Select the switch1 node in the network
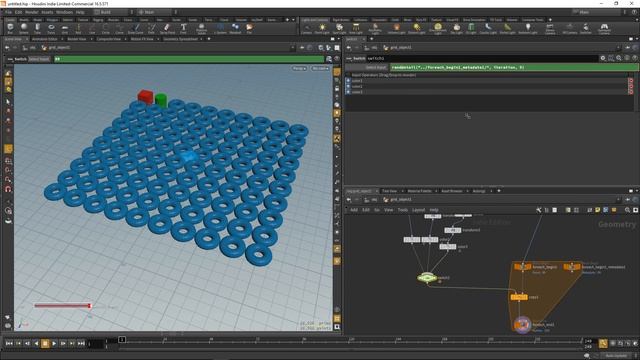This screenshot has height=360, width=640. (427, 278)
